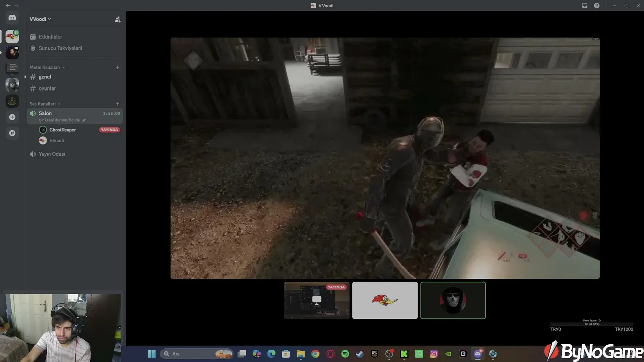The width and height of the screenshot is (644, 362).
Task: Open OBS Studio from the taskbar
Action: click(x=389, y=354)
